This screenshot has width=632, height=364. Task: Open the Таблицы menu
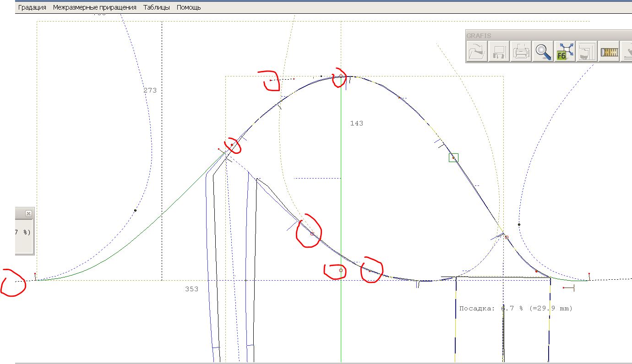pos(157,7)
